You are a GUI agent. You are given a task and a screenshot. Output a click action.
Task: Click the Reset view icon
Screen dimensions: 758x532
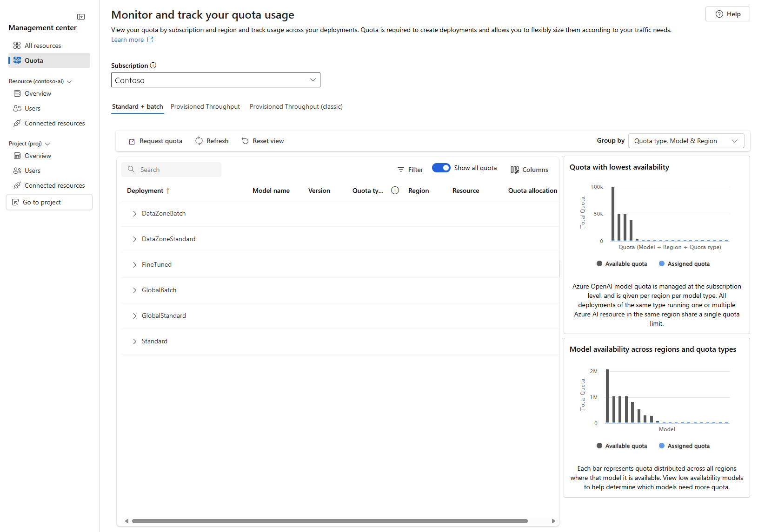[245, 141]
